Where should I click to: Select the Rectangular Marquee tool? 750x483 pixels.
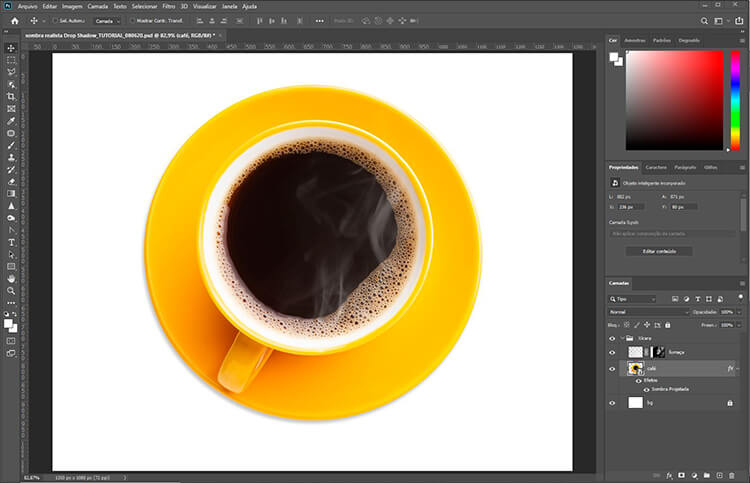coord(11,60)
